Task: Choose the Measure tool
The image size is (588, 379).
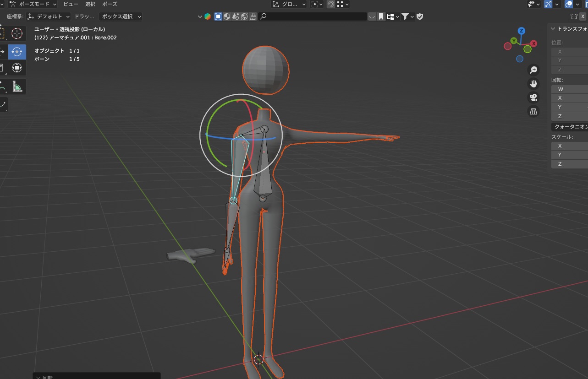Action: (16, 86)
